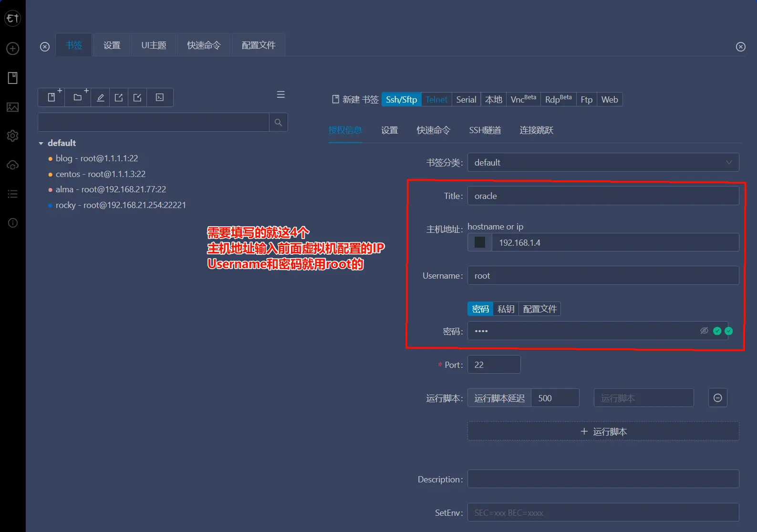Open the SSH隧道 tab
Screen dimensions: 757x532
tap(485, 130)
